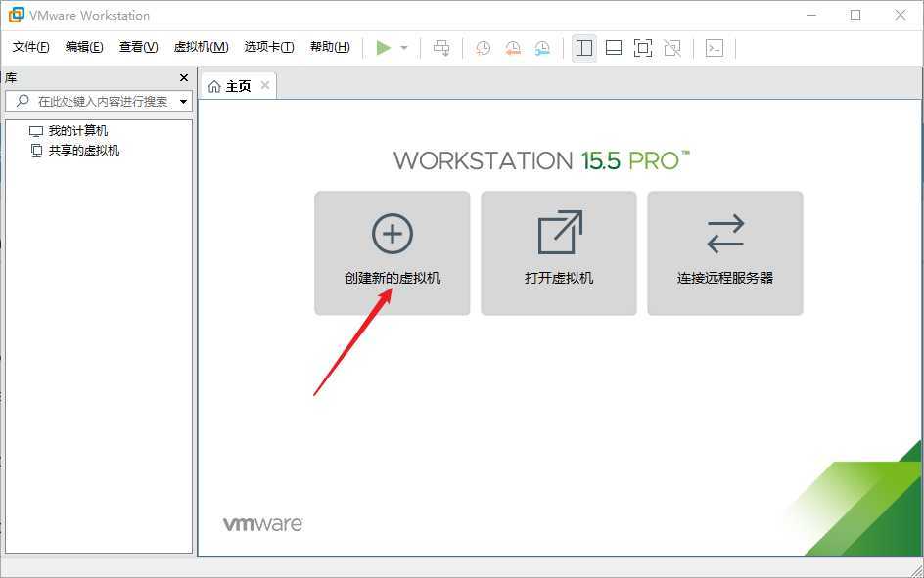Image resolution: width=924 pixels, height=578 pixels.
Task: Close the 库 library panel
Action: (x=184, y=77)
